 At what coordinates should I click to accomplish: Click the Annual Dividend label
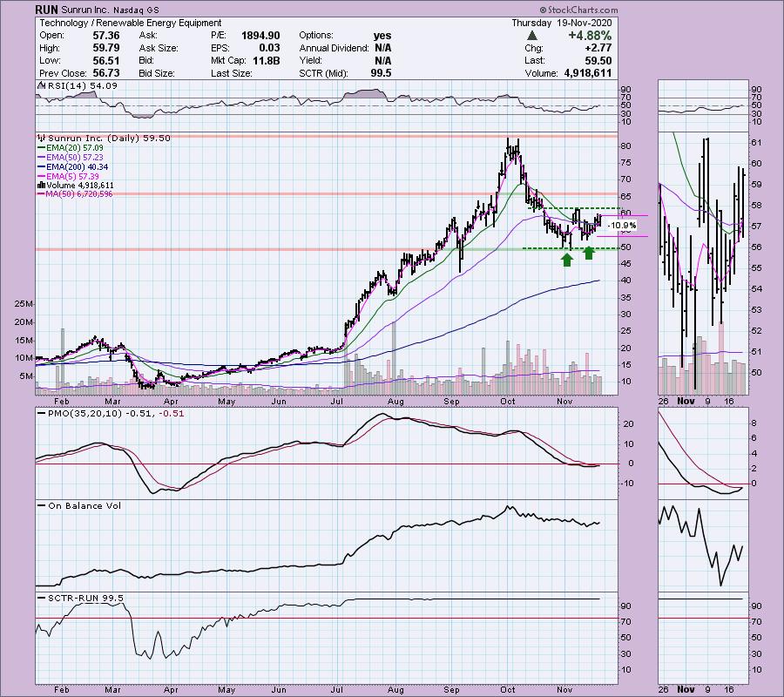point(334,48)
